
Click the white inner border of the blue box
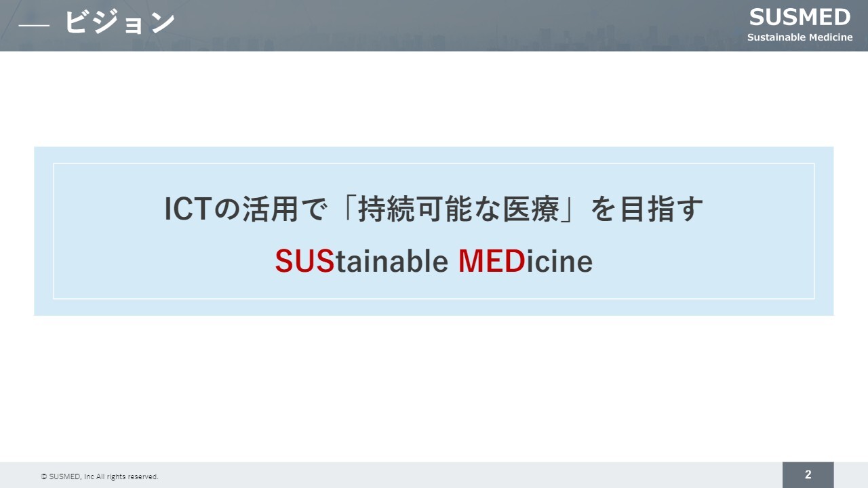point(434,163)
